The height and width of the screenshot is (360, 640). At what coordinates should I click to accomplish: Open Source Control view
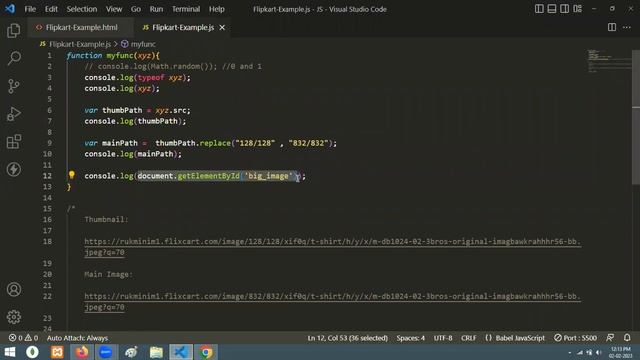click(x=13, y=86)
